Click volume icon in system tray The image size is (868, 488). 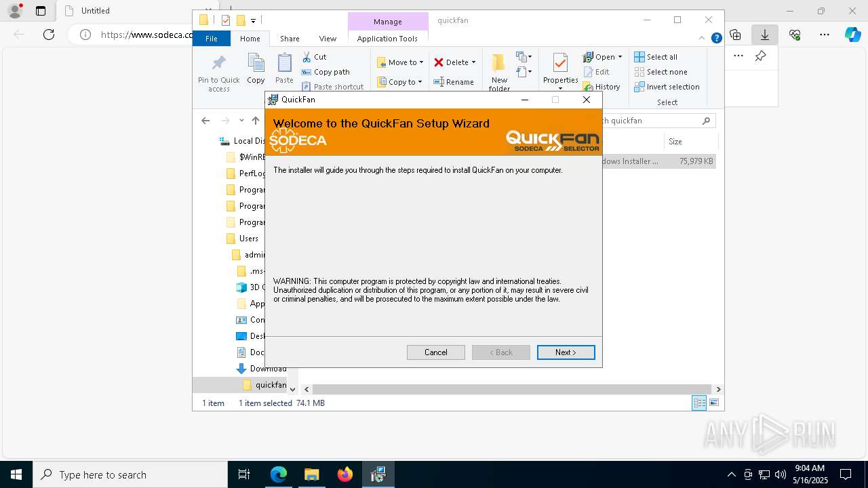pos(781,474)
